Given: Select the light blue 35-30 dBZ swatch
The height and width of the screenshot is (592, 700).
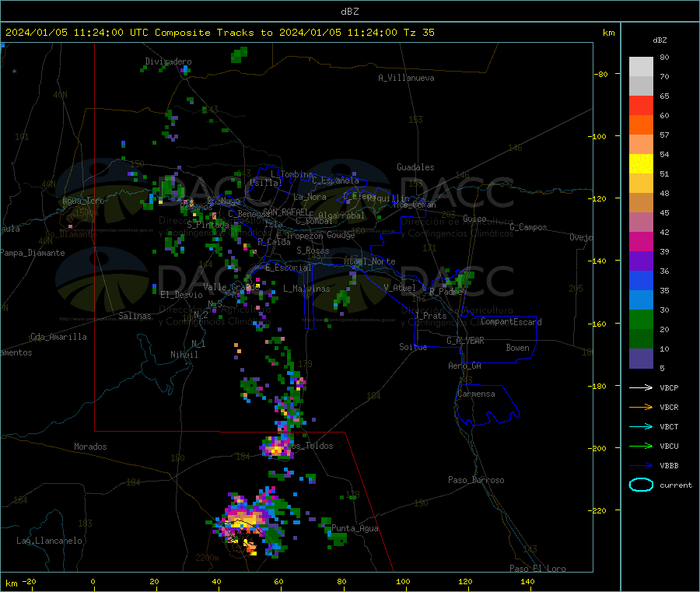Looking at the screenshot, I should point(641,300).
